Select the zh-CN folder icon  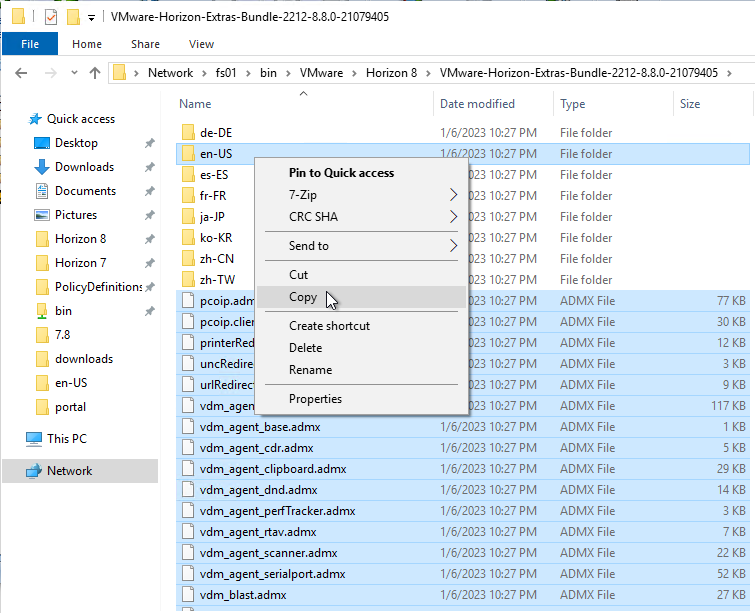click(188, 259)
